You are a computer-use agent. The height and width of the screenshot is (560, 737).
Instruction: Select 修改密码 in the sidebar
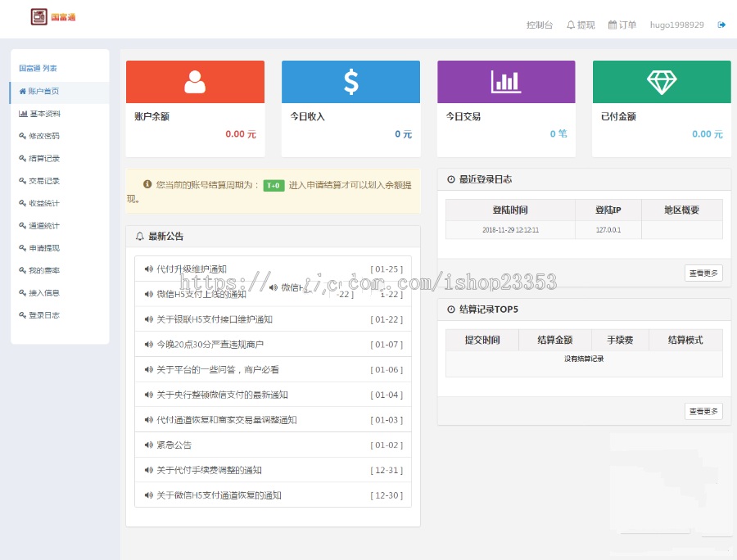click(44, 137)
